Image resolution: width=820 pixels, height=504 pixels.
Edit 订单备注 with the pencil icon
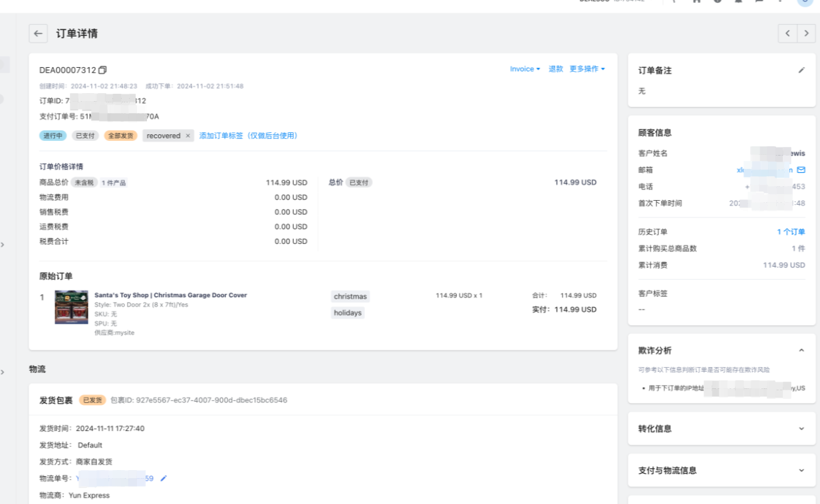[801, 70]
